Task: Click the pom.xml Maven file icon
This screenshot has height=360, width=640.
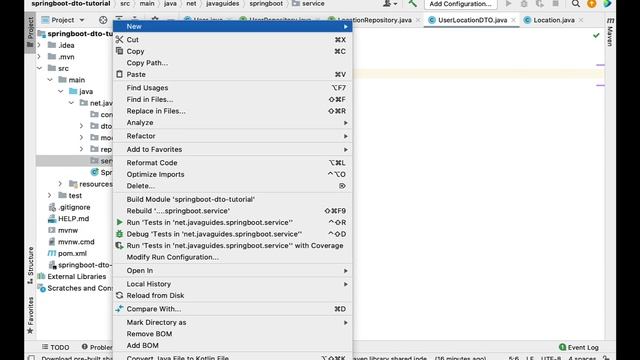Action: click(x=52, y=253)
